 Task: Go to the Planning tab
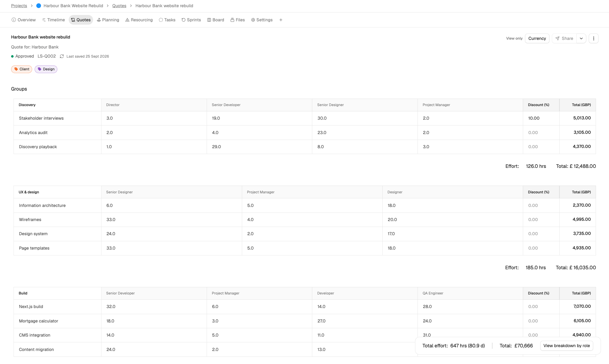108,20
